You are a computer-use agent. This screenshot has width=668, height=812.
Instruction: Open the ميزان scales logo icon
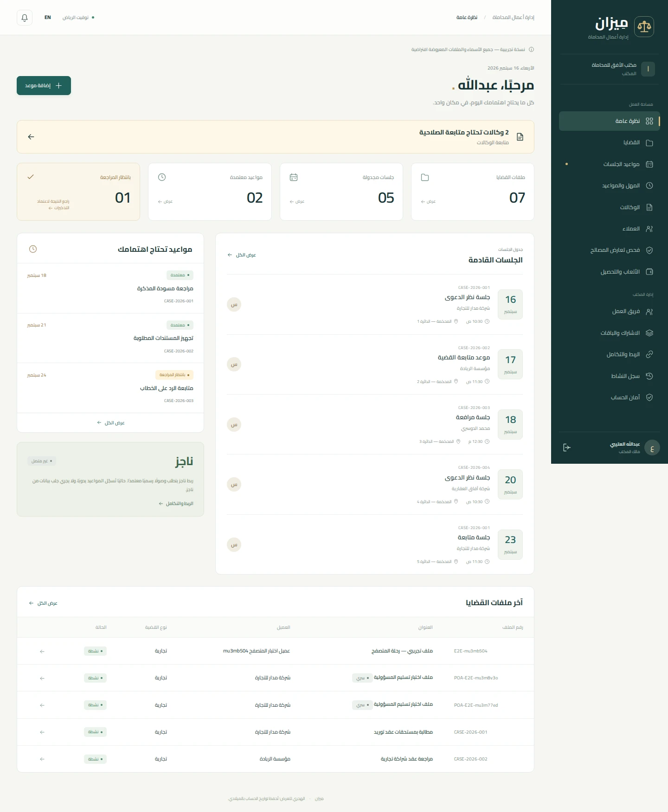(x=644, y=27)
